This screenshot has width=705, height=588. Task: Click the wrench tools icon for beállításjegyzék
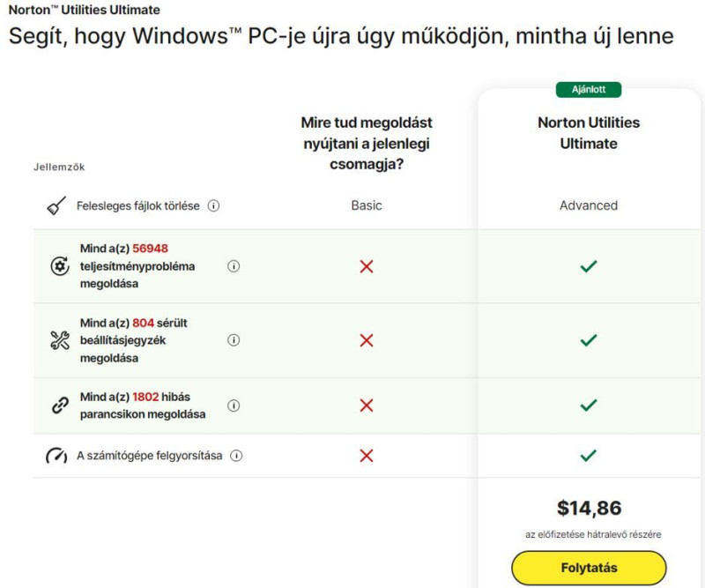point(60,340)
